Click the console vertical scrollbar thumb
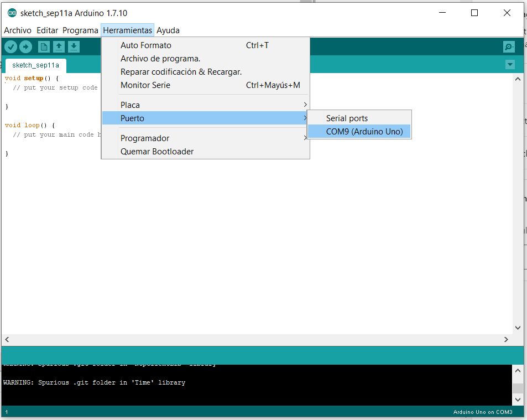This screenshot has width=527, height=420. click(518, 388)
